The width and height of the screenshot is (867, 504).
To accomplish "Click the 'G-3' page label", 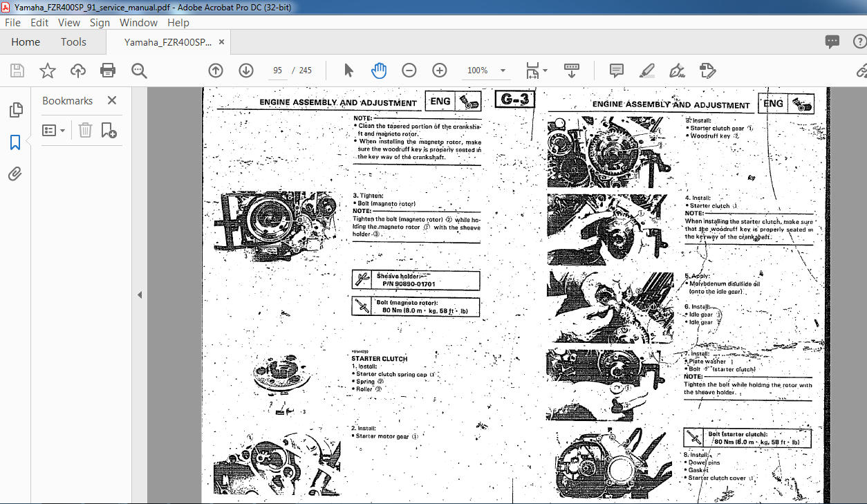I will click(x=515, y=99).
